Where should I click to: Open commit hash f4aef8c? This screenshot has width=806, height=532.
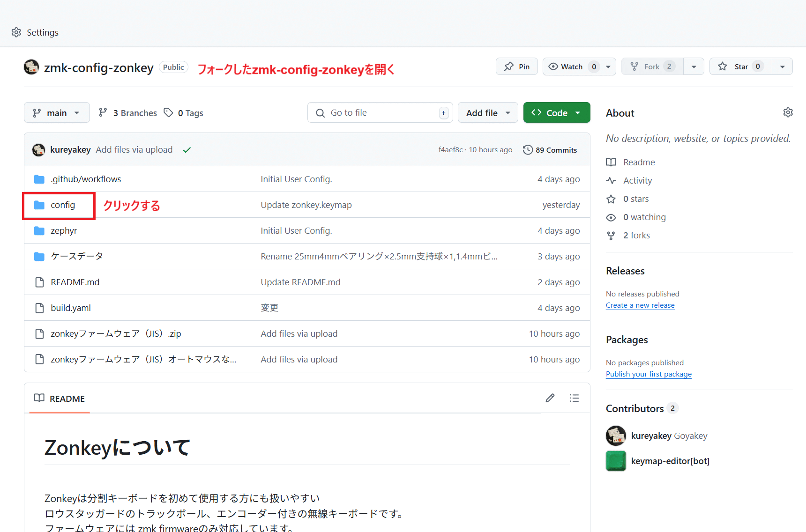[x=450, y=150]
